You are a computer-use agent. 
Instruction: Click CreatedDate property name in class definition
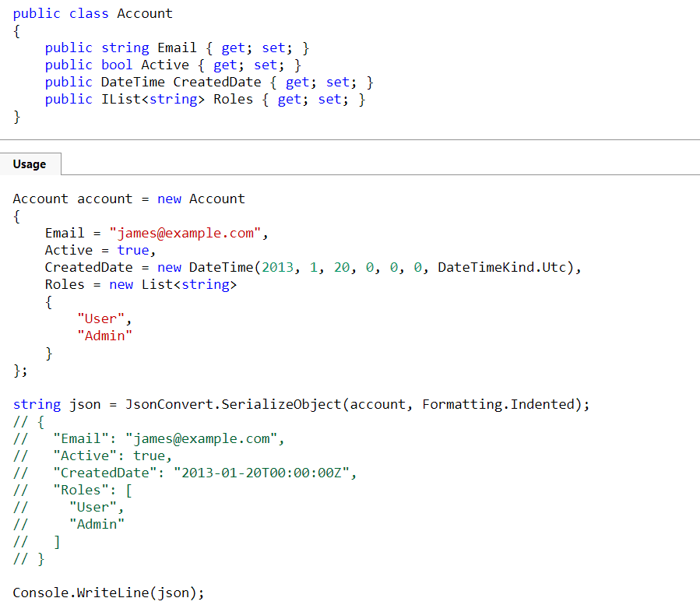217,82
